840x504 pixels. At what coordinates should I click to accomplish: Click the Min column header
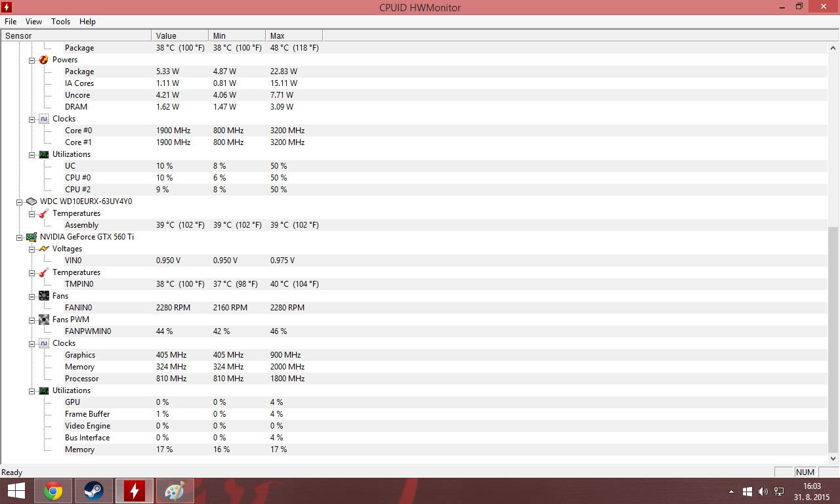click(x=237, y=35)
